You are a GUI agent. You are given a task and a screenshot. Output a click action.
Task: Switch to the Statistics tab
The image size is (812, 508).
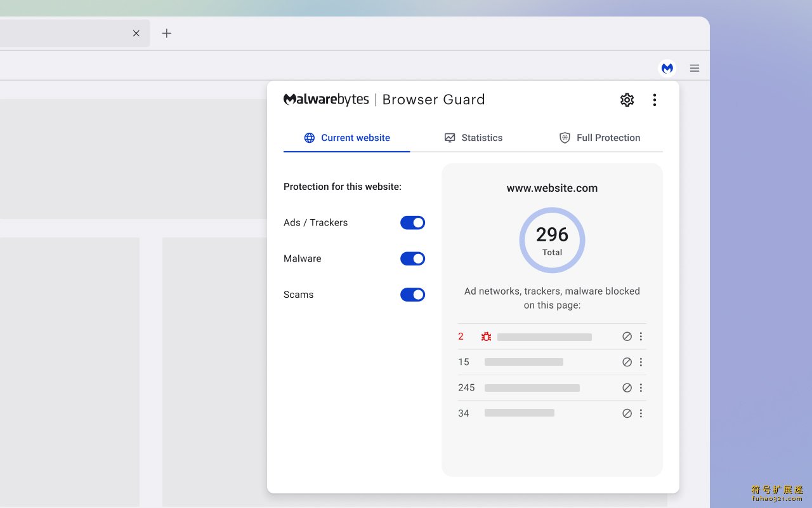click(473, 138)
